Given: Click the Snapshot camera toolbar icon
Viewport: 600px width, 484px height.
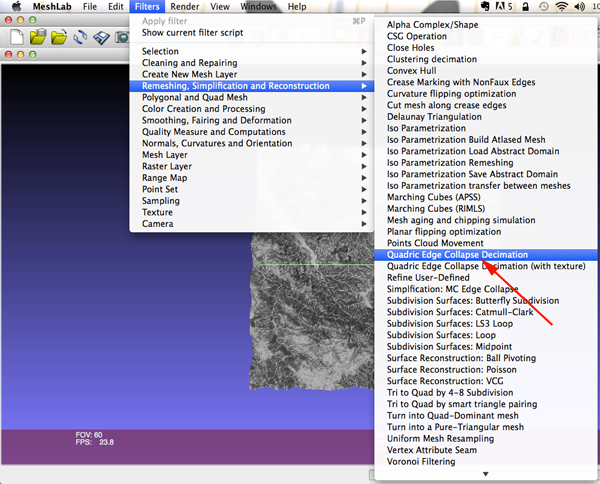Looking at the screenshot, I should click(122, 37).
